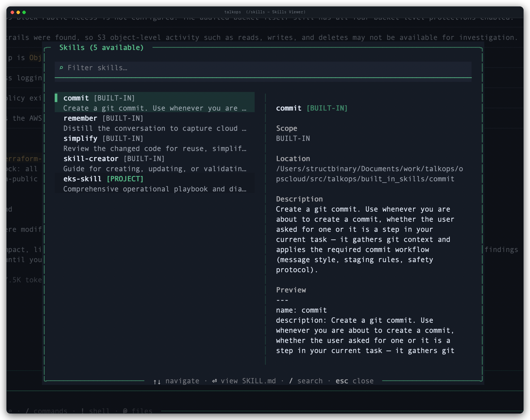The width and height of the screenshot is (530, 420).
Task: Click 'findings' text in background terminal
Action: tap(501, 250)
